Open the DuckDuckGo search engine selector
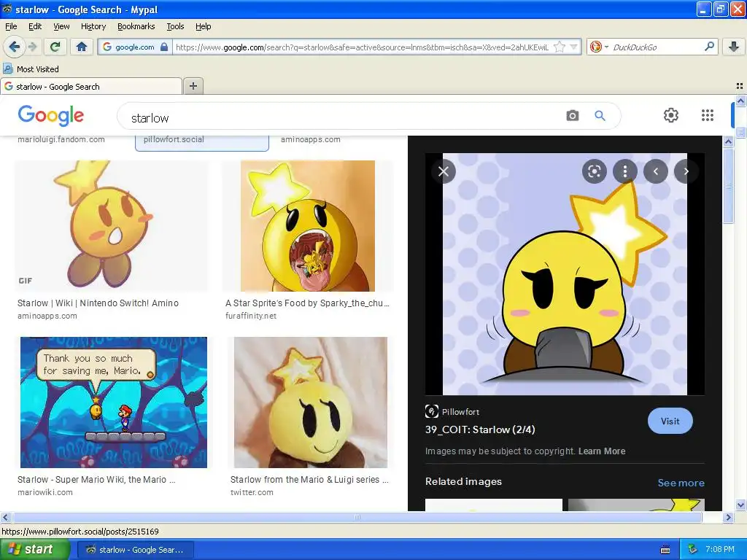The width and height of the screenshot is (747, 560). tap(598, 47)
